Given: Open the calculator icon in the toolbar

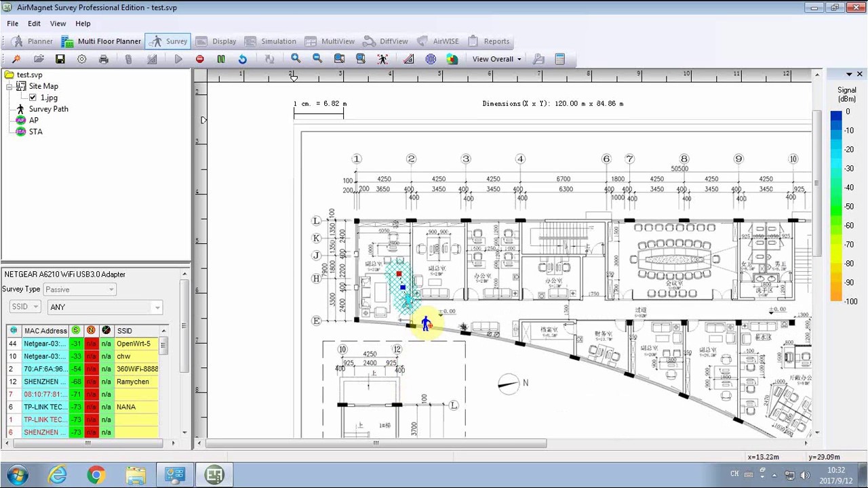Looking at the screenshot, I should tap(560, 59).
